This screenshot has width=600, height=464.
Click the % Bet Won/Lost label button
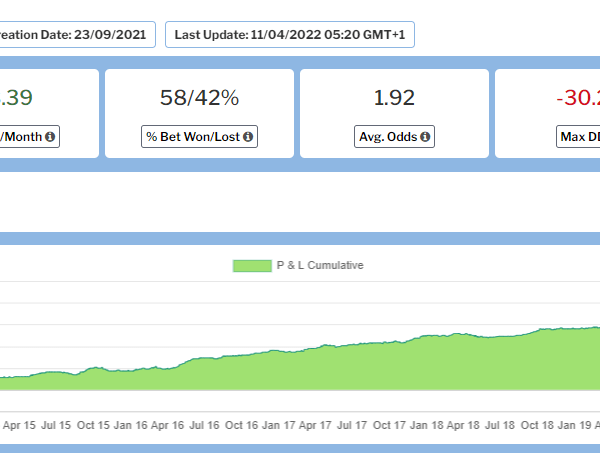199,137
